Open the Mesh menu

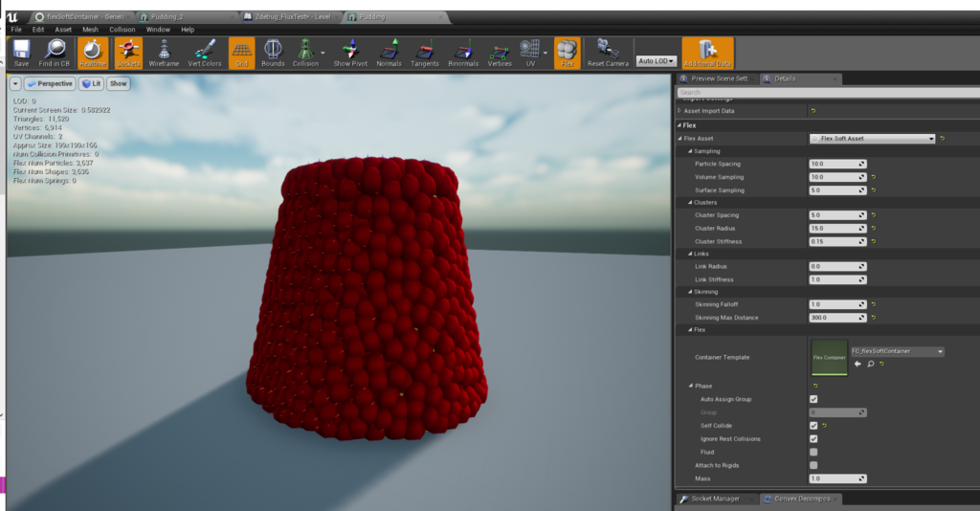pyautogui.click(x=91, y=30)
